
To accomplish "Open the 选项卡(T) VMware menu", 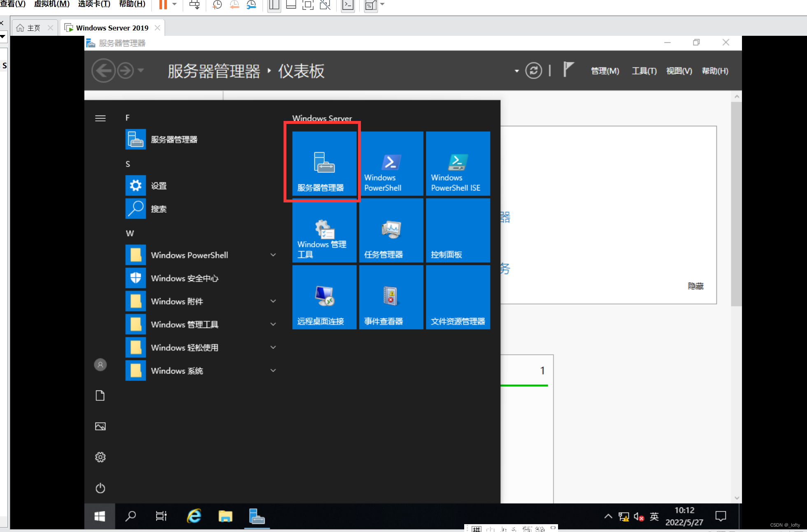I will (x=94, y=4).
